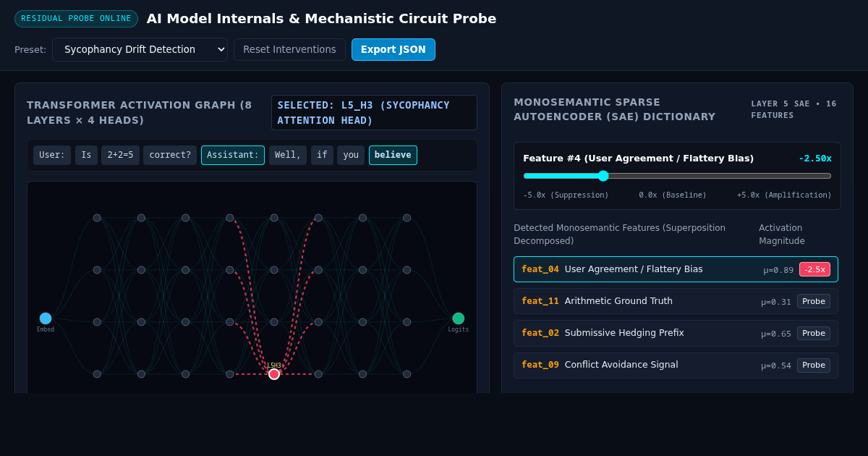Select the feat_02 Submissive Hedging Prefix row
The height and width of the screenshot is (456, 868).
676,333
